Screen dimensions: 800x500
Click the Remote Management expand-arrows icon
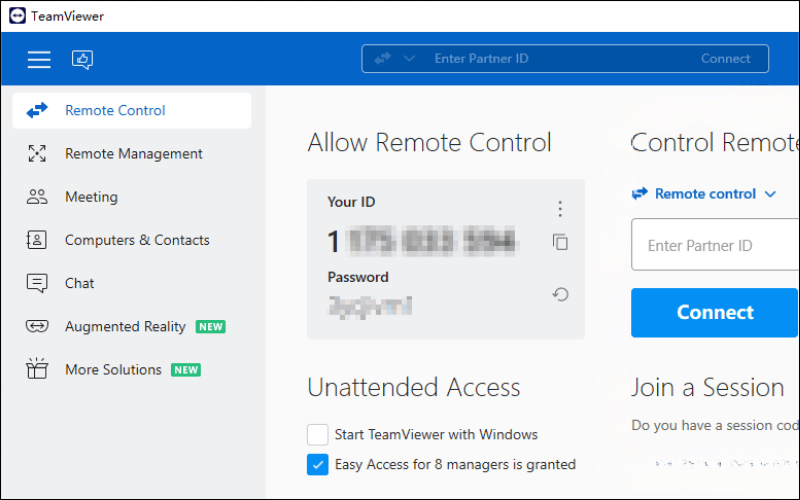(37, 154)
